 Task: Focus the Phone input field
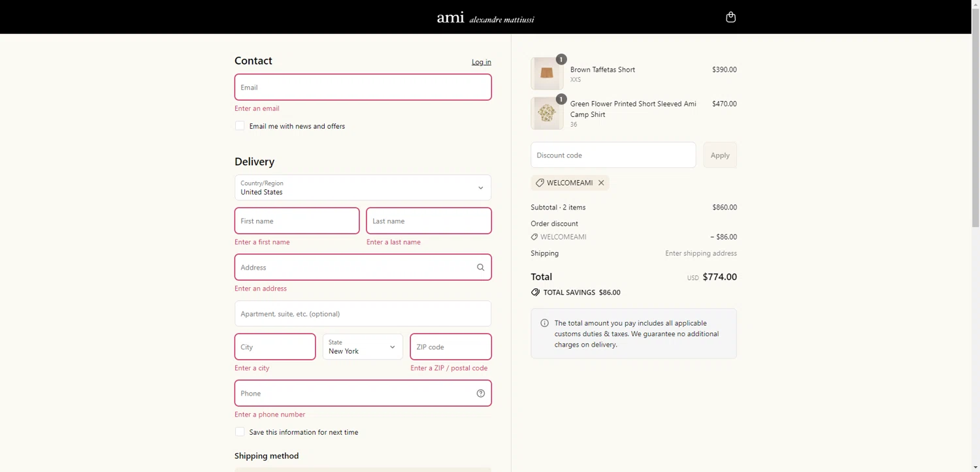[x=363, y=393]
